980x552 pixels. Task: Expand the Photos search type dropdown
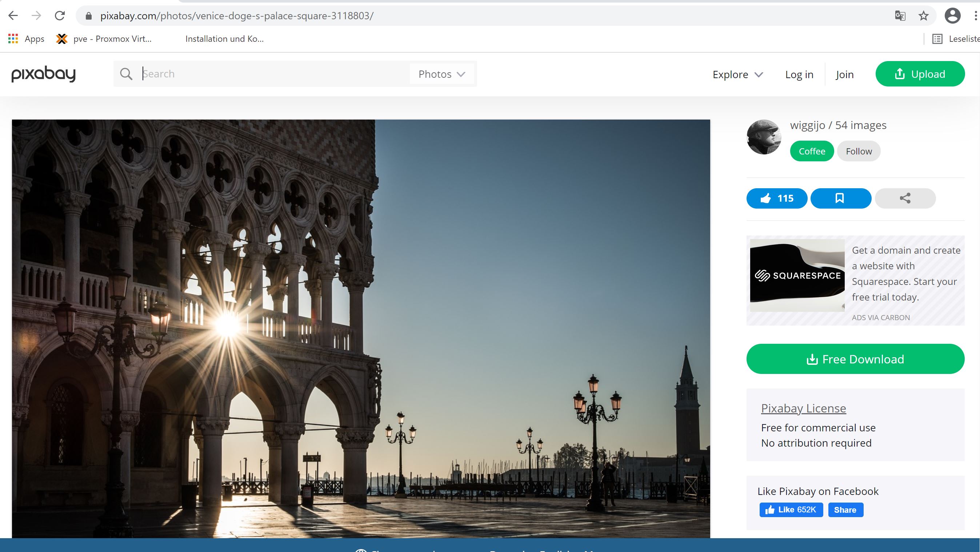coord(442,74)
